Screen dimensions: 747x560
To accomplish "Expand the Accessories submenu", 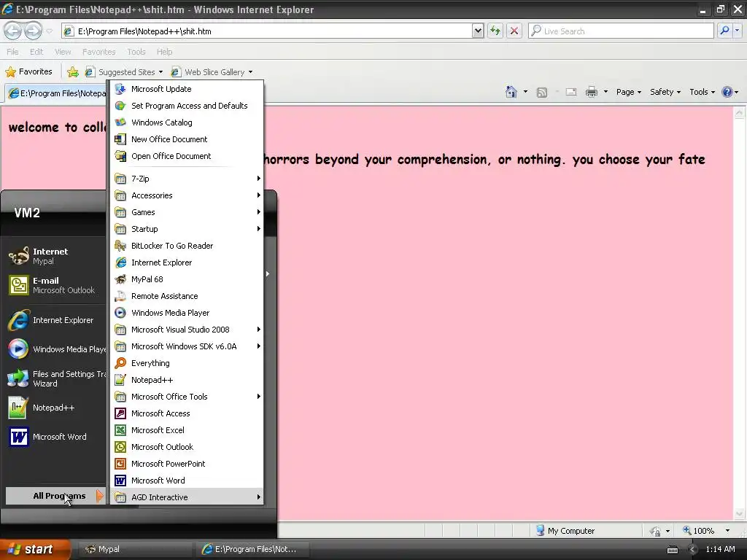I will [187, 195].
